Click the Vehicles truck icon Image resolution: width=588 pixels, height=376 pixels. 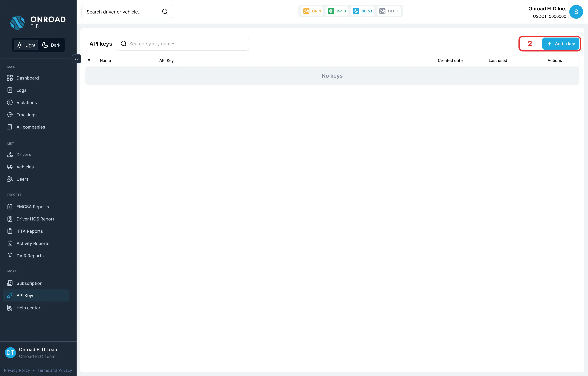tap(10, 167)
